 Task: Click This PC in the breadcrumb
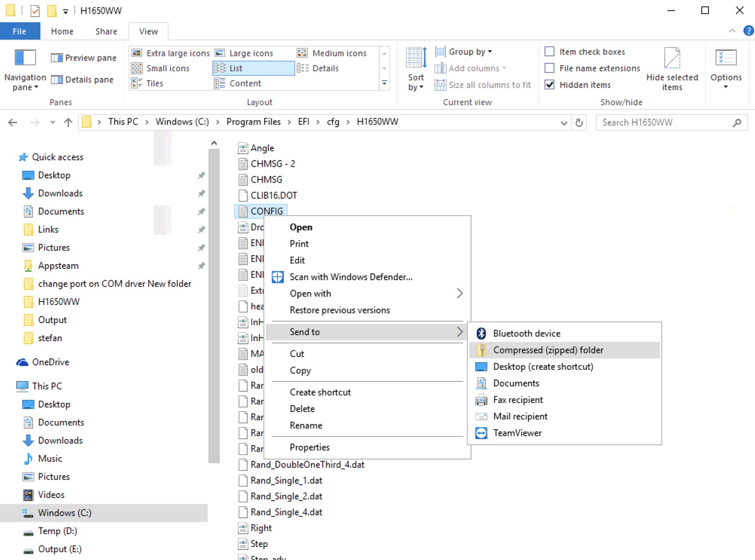pyautogui.click(x=123, y=122)
